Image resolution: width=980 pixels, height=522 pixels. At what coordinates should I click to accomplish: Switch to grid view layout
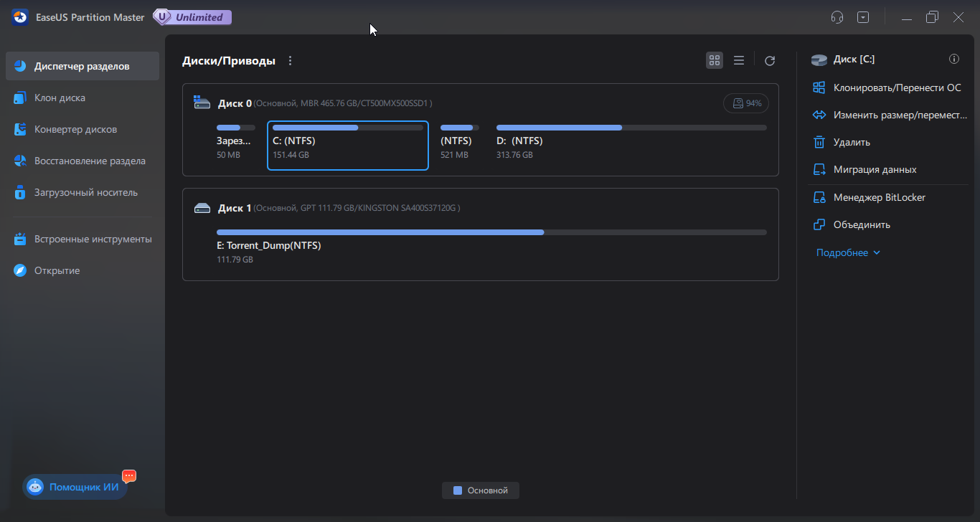click(714, 61)
